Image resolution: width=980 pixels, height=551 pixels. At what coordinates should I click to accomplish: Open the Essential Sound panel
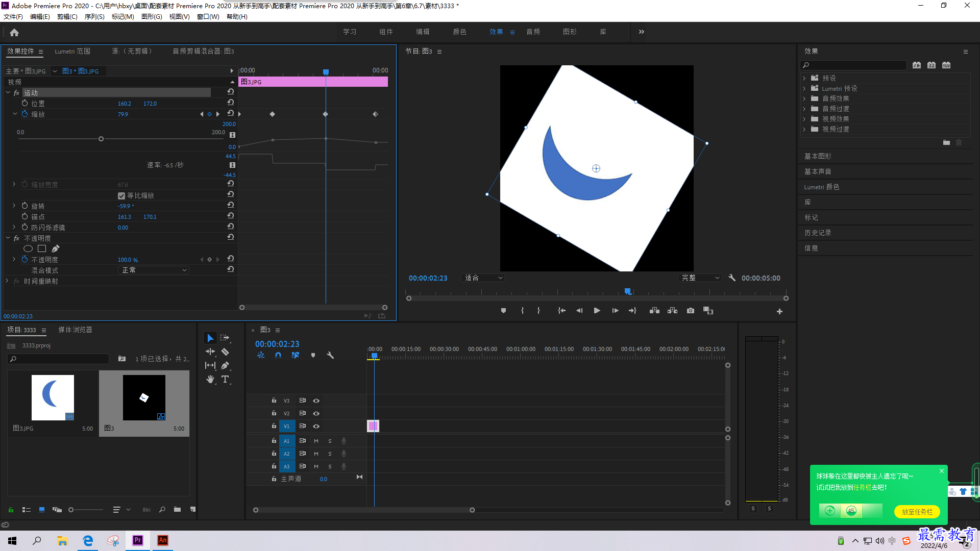click(818, 171)
